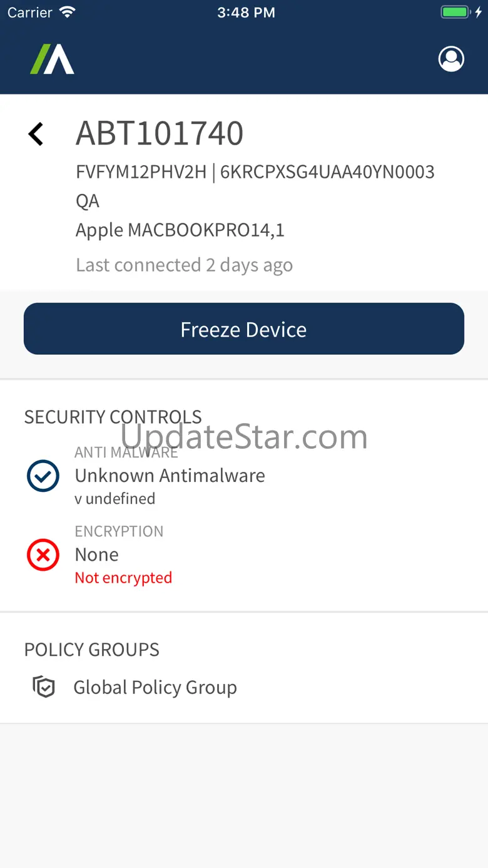
Task: Go back using the back arrow
Action: 36,134
